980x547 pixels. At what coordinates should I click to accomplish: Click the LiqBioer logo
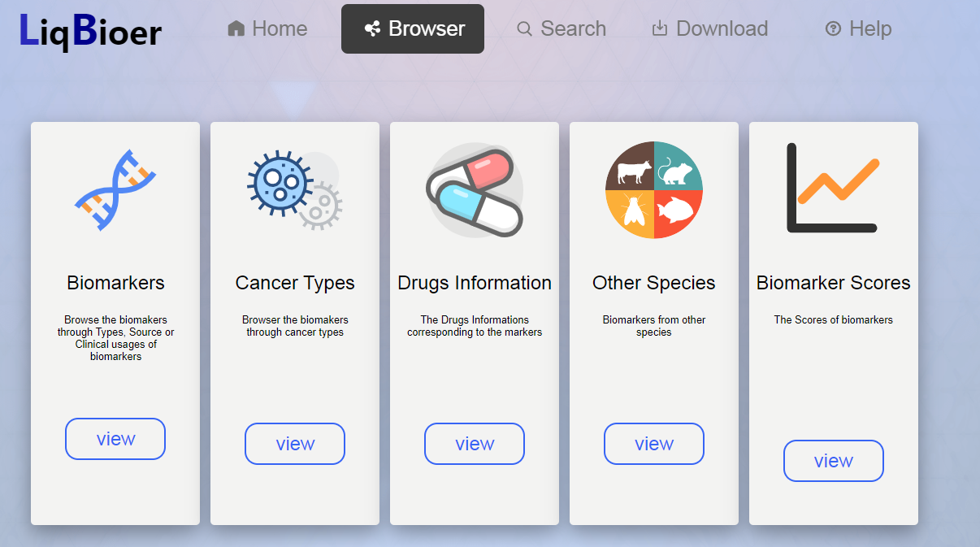coord(90,31)
